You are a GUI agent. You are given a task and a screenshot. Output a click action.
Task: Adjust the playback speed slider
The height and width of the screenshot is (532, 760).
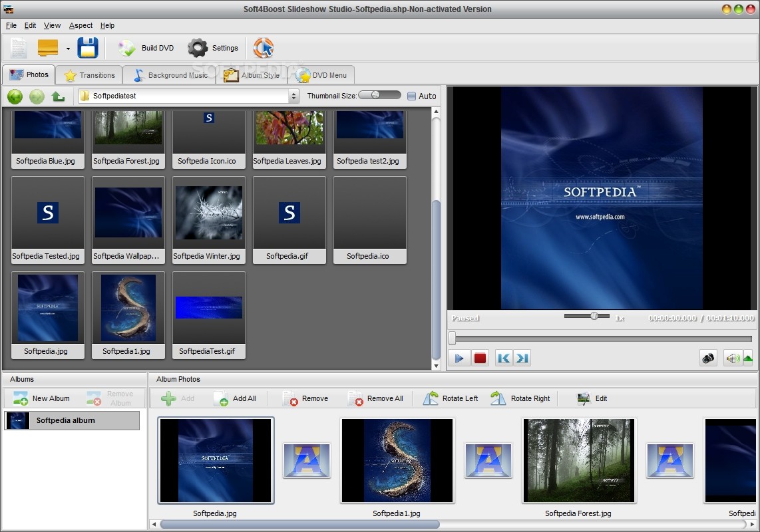(594, 316)
